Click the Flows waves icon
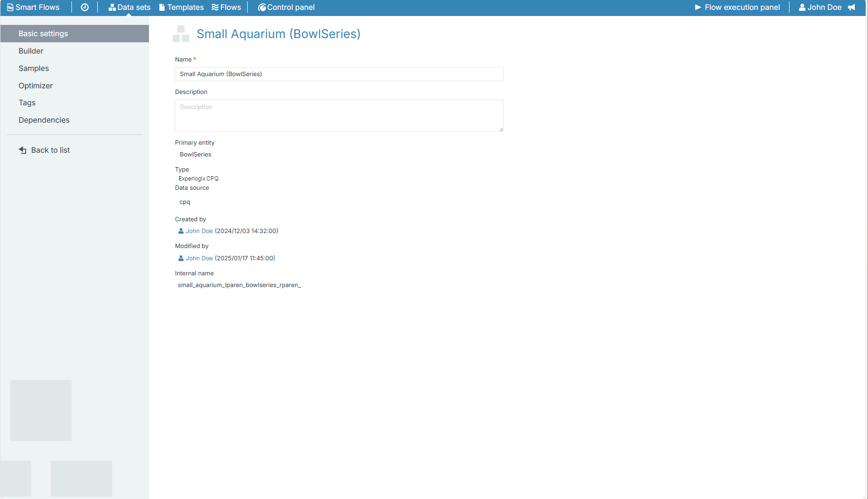The width and height of the screenshot is (868, 499). pos(215,8)
